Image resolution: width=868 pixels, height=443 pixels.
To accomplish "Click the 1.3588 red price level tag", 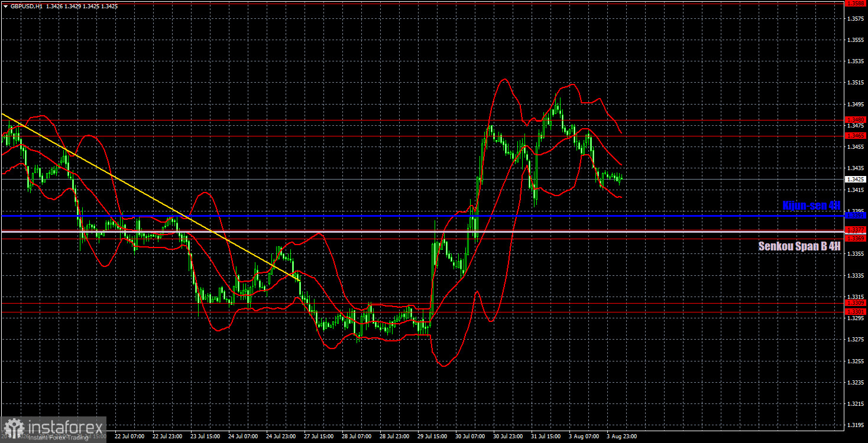I will (856, 3).
